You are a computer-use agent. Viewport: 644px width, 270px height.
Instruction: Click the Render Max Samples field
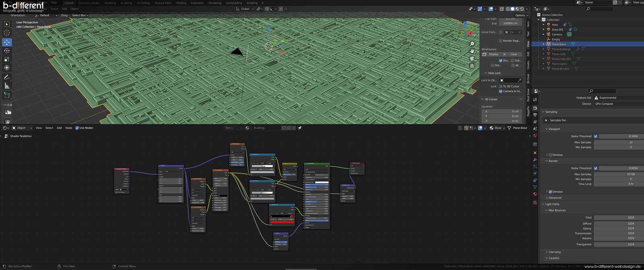click(x=619, y=174)
